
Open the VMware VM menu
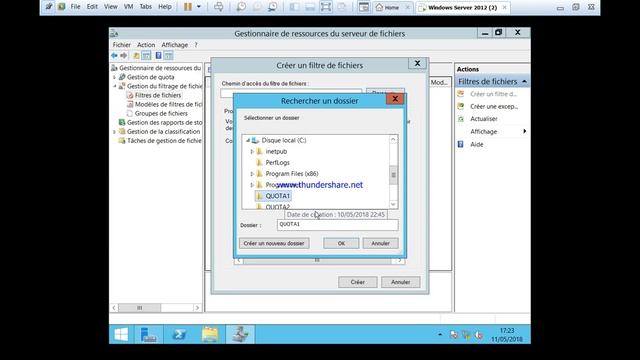click(x=128, y=7)
